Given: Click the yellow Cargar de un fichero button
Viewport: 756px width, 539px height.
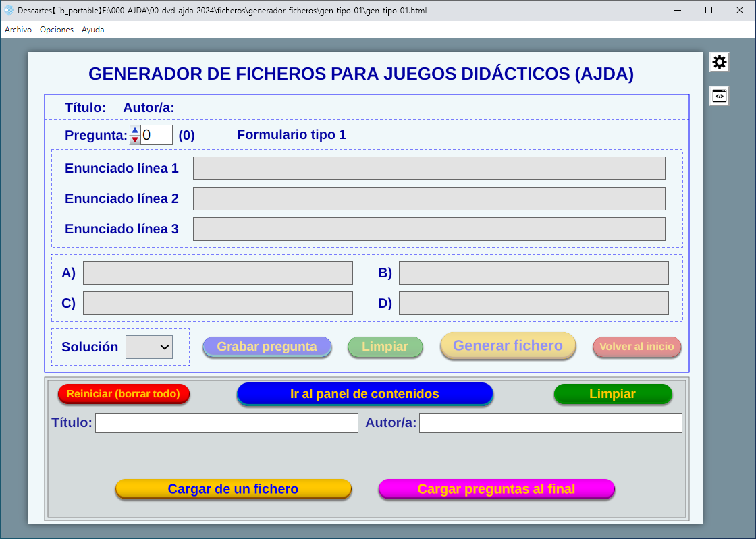Looking at the screenshot, I should 233,489.
